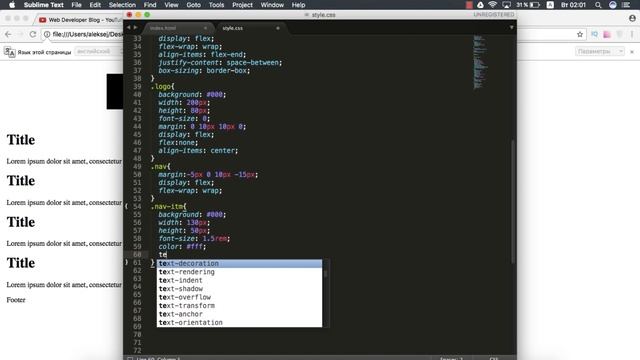Close the style.css tab

pos(278,28)
